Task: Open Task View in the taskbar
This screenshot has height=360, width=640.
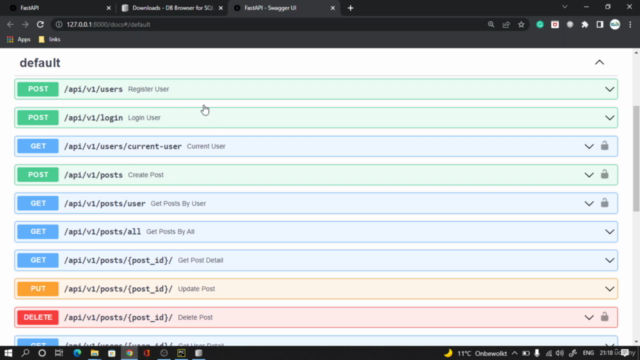Action: pos(59,353)
